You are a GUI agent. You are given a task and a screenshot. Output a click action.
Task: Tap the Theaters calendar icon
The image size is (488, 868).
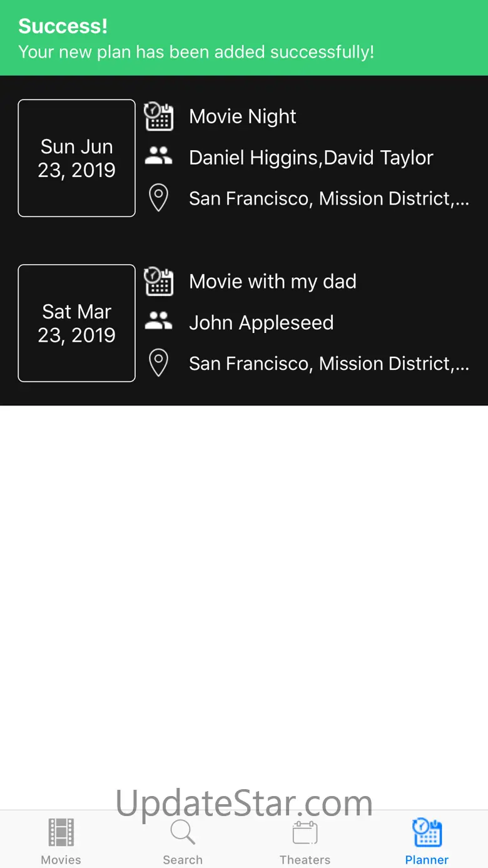[x=305, y=832]
